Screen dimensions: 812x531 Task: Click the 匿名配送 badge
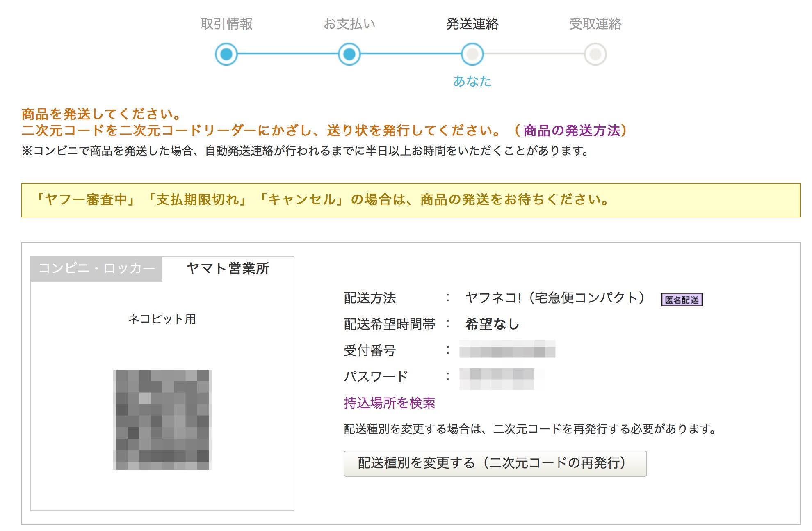pos(682,300)
